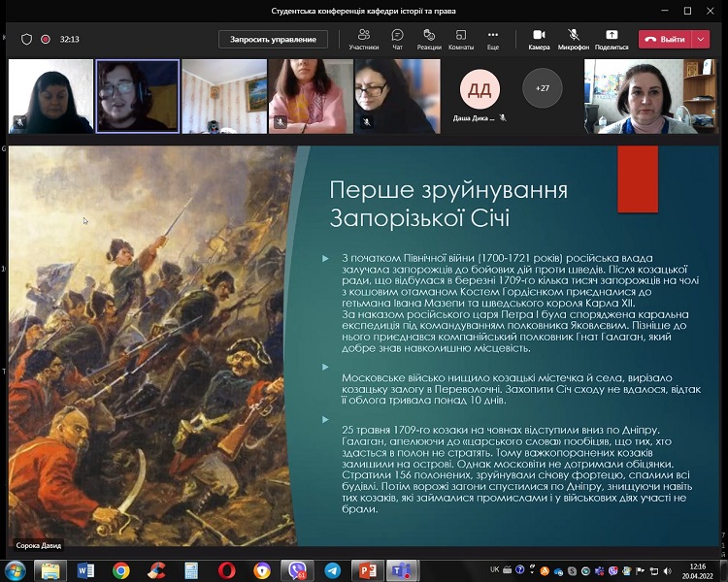
Task: Open Calculator from the taskbar
Action: (x=191, y=570)
